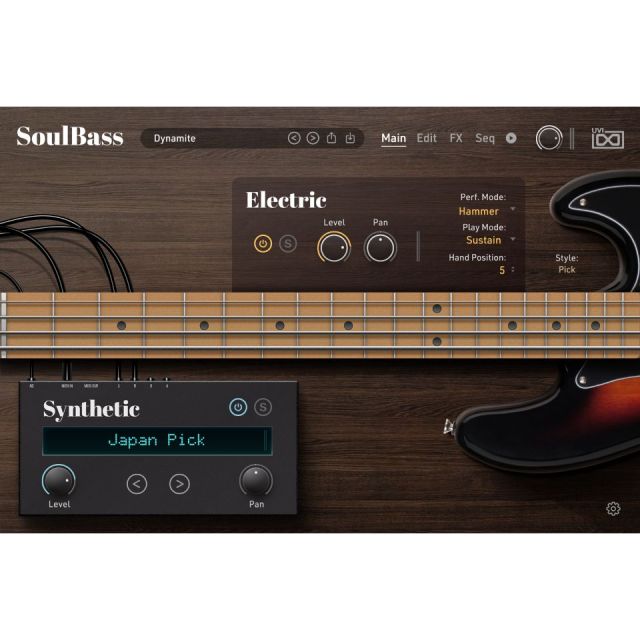Image resolution: width=640 pixels, height=640 pixels.
Task: Solo the Synthetic layer
Action: [x=263, y=407]
